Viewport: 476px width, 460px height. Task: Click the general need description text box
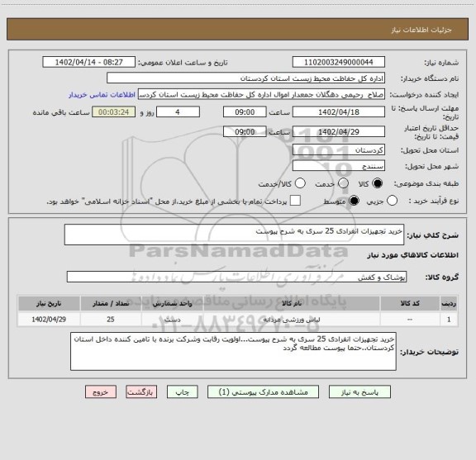point(234,235)
